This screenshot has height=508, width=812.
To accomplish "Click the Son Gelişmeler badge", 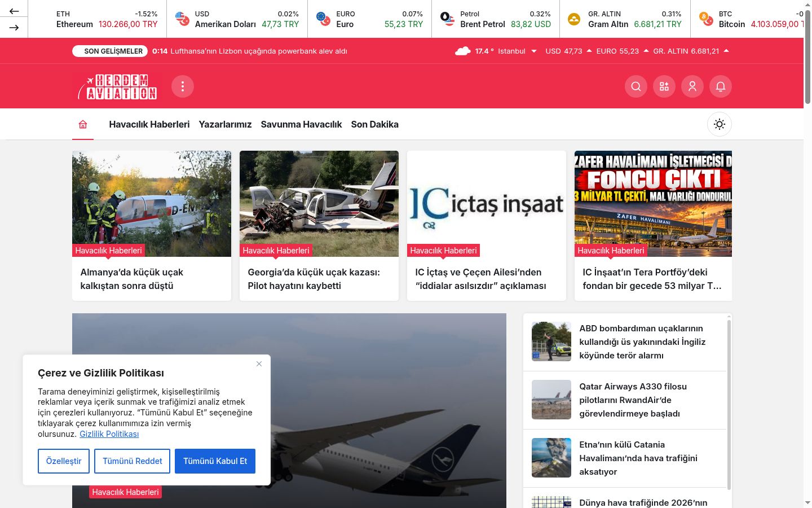I will point(110,51).
